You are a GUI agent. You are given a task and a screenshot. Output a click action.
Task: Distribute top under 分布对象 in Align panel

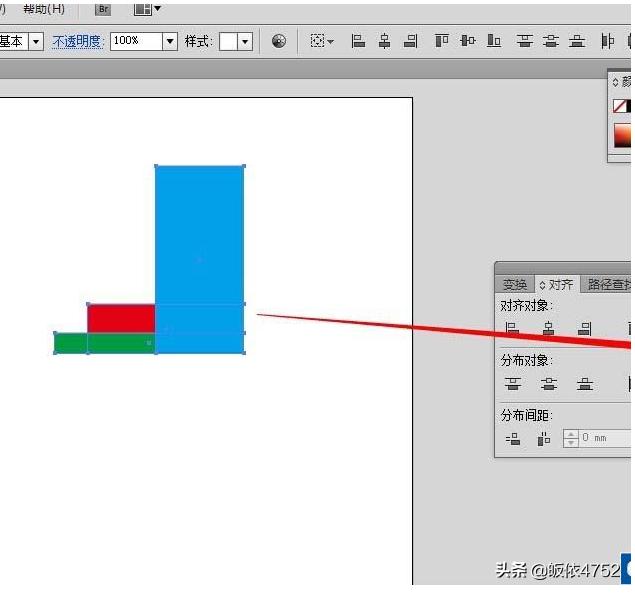coord(513,384)
